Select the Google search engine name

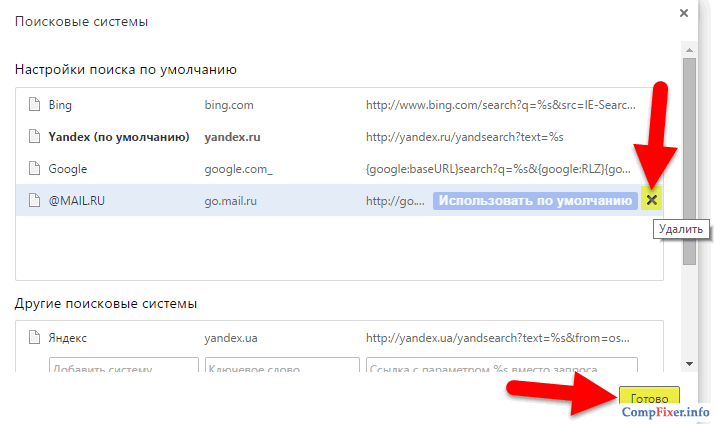pyautogui.click(x=68, y=169)
